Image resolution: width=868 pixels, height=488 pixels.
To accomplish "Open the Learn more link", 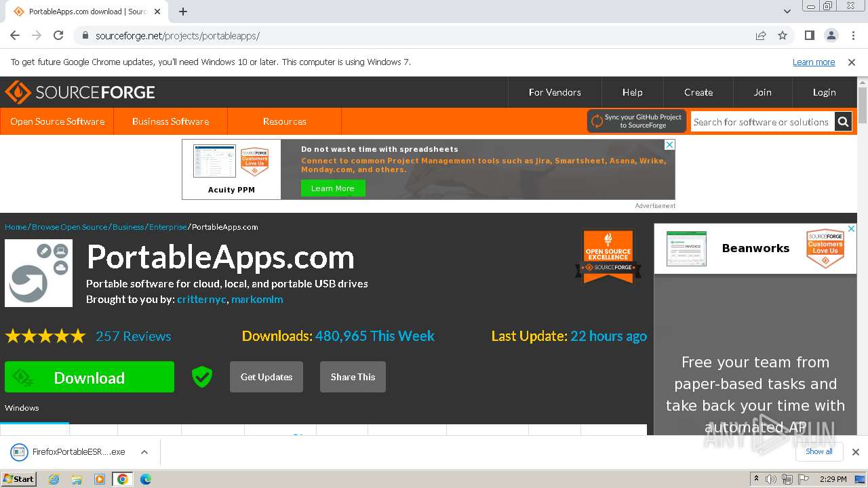I will (814, 62).
